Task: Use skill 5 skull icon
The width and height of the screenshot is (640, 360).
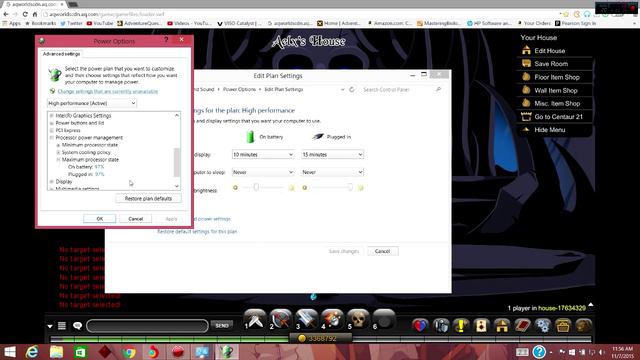Action: pyautogui.click(x=358, y=320)
